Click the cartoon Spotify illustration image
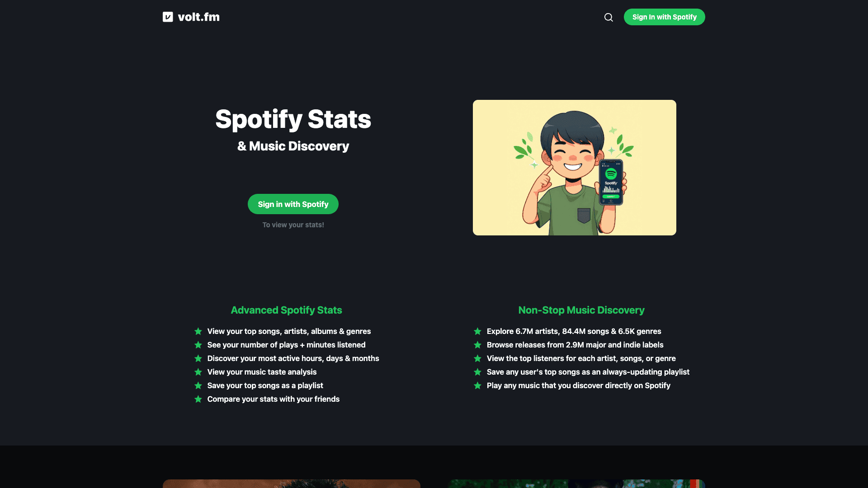Image resolution: width=868 pixels, height=488 pixels. click(x=574, y=168)
